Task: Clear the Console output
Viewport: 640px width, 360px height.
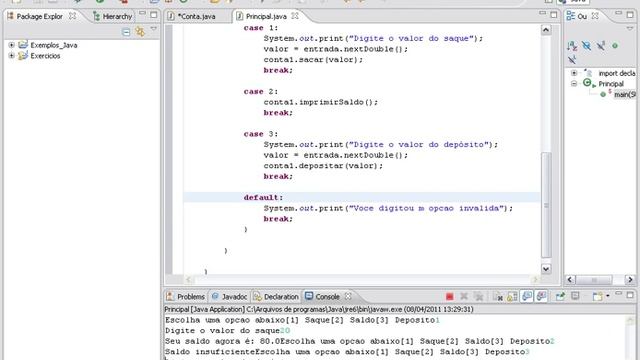Action: [498, 296]
